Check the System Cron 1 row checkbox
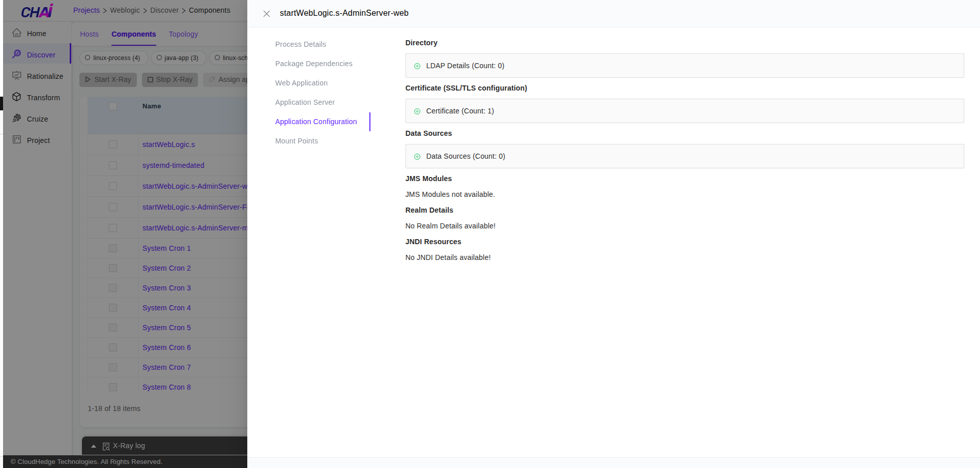The height and width of the screenshot is (468, 980). (112, 248)
